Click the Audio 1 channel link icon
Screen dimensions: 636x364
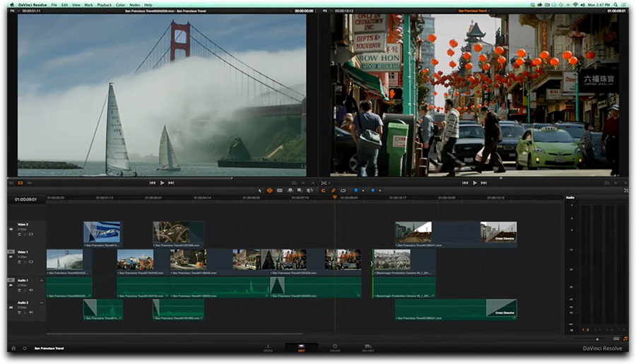pyautogui.click(x=42, y=281)
